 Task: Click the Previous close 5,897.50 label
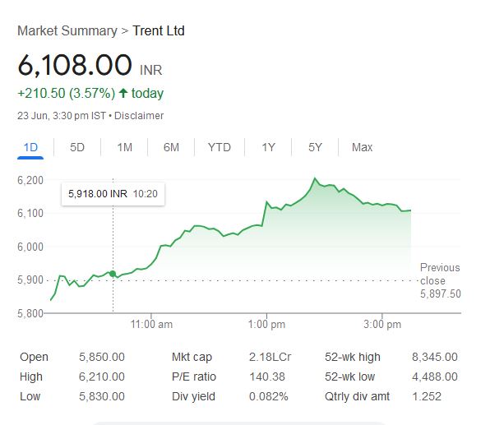tap(440, 280)
